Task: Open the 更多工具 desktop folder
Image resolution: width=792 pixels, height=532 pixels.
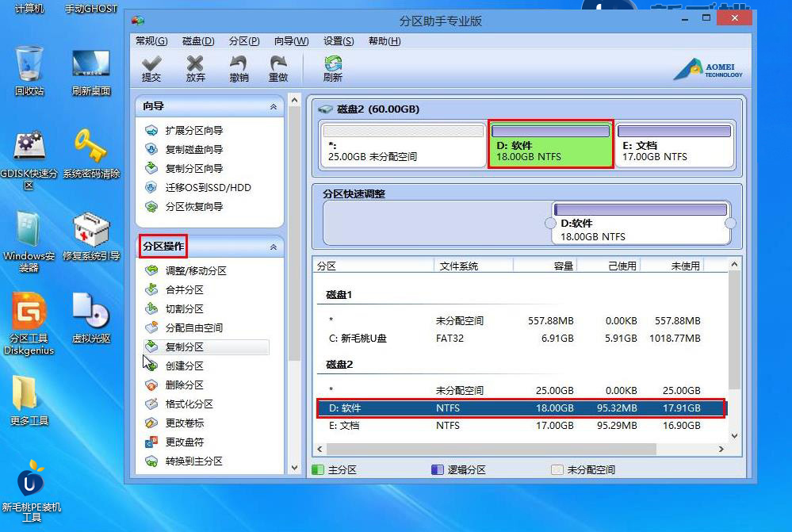Action: [x=29, y=400]
